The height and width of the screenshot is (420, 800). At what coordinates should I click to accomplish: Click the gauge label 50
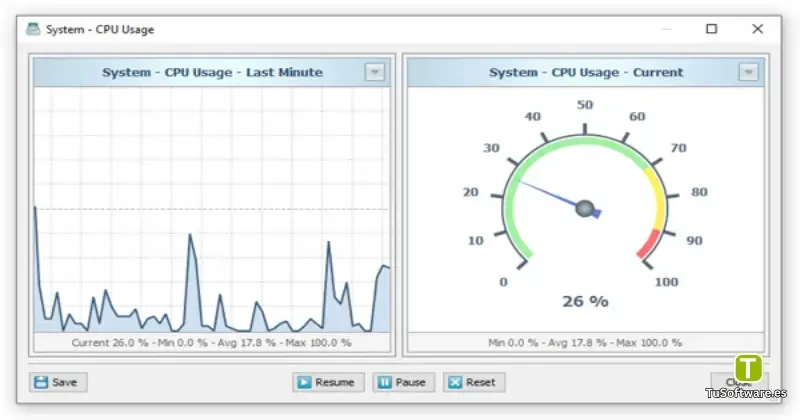(x=585, y=105)
